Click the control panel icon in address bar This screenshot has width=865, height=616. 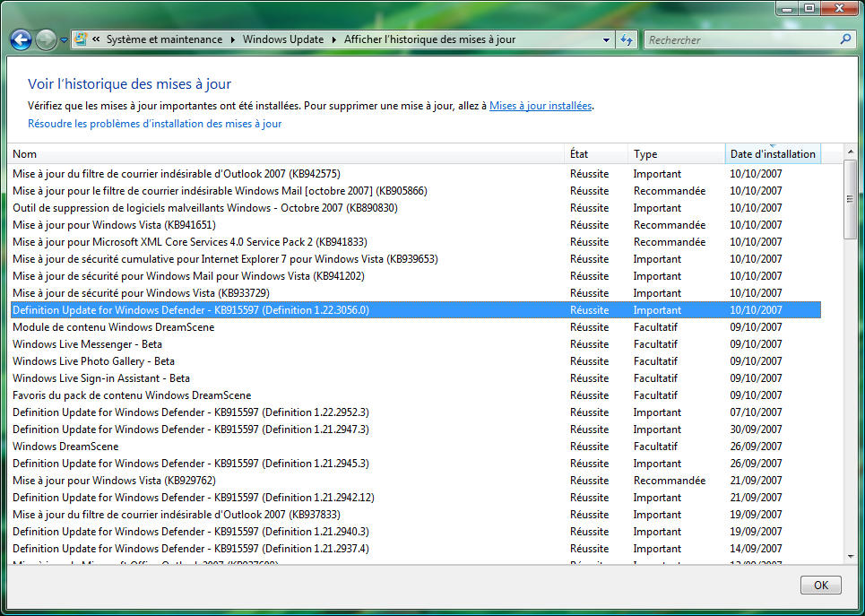81,39
